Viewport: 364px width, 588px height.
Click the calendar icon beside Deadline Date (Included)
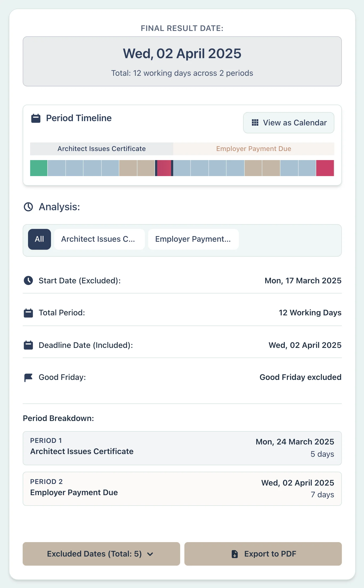pos(28,345)
